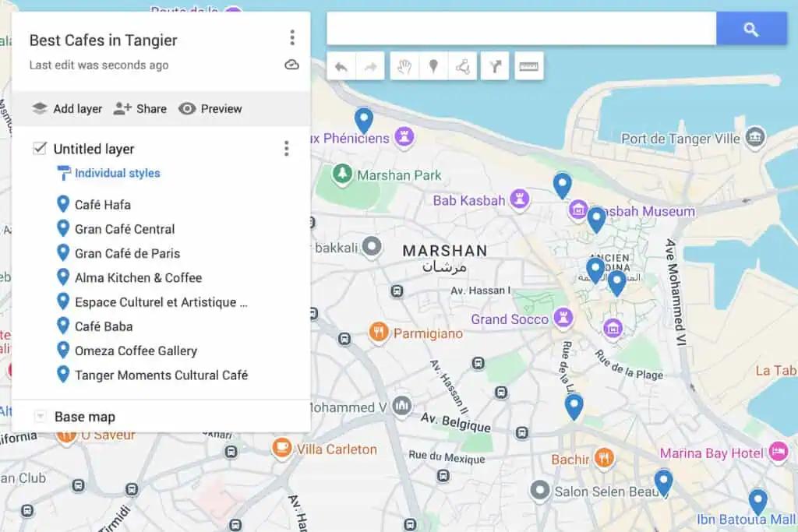Select Alma Kitchen & Coffee list item
Screen dimensions: 798x532
[x=139, y=278]
